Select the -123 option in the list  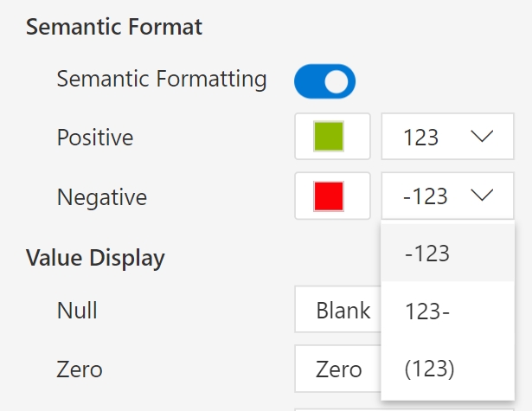coord(427,254)
